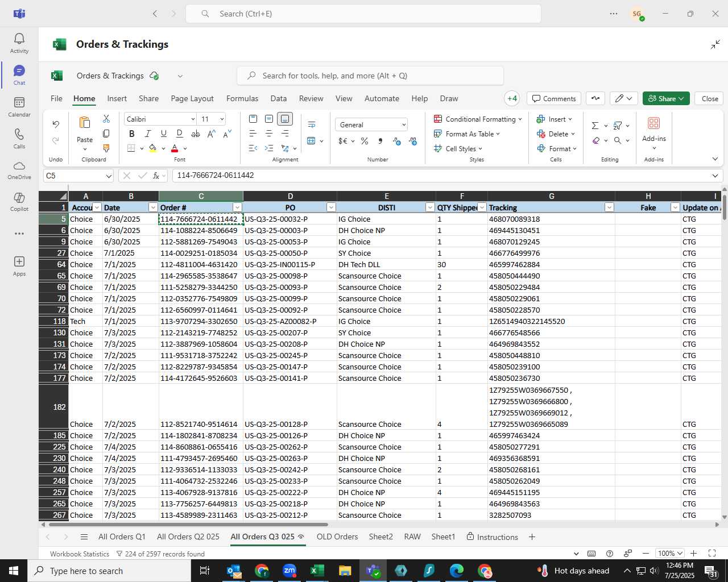Open Teams Copilot in sidebar
This screenshot has width=728, height=582.
point(19,201)
